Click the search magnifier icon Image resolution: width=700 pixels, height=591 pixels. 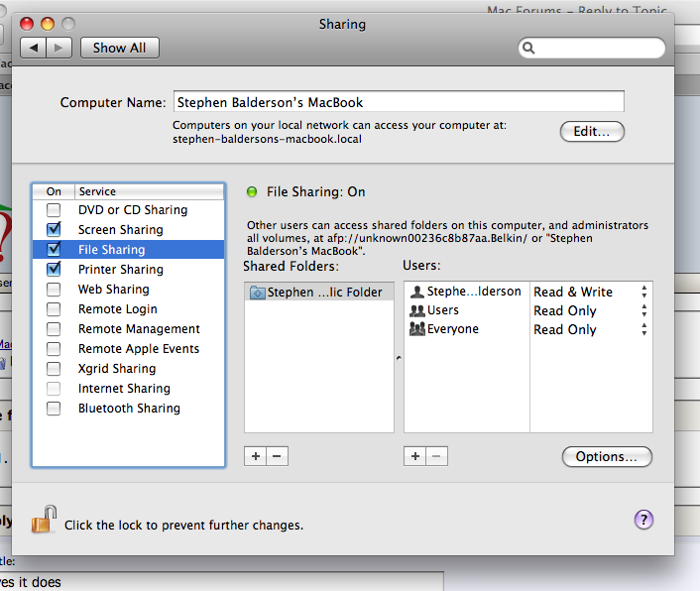pos(528,48)
